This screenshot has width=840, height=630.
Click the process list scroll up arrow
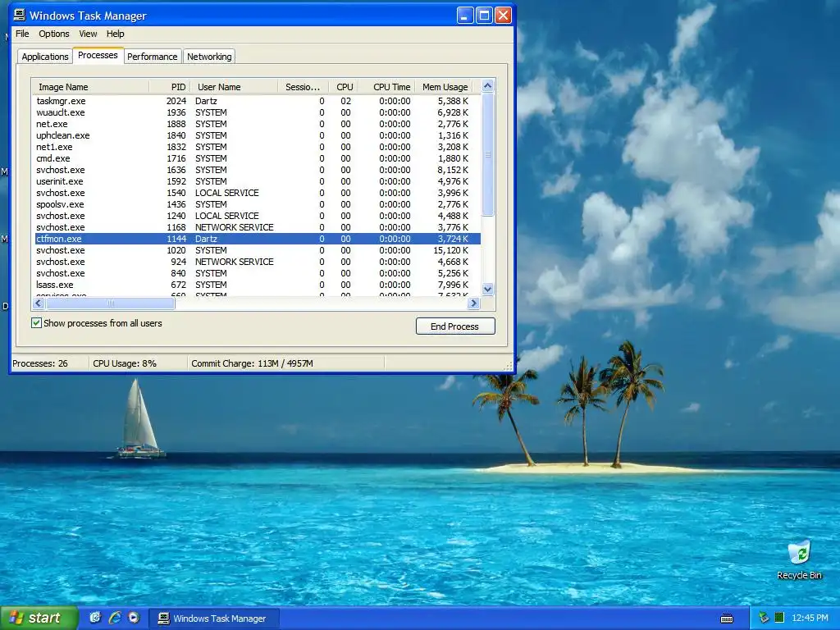click(487, 85)
